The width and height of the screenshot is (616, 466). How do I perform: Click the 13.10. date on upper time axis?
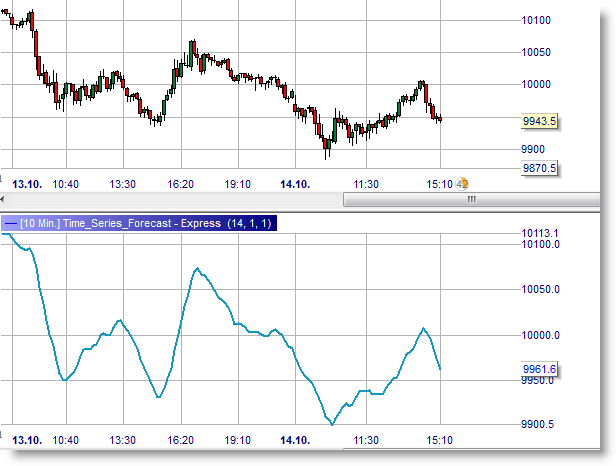[x=25, y=184]
